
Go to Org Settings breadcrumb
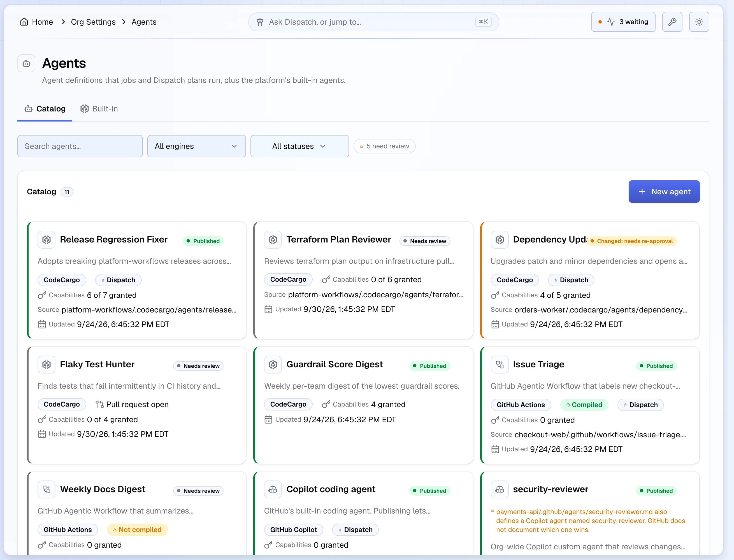(x=93, y=22)
